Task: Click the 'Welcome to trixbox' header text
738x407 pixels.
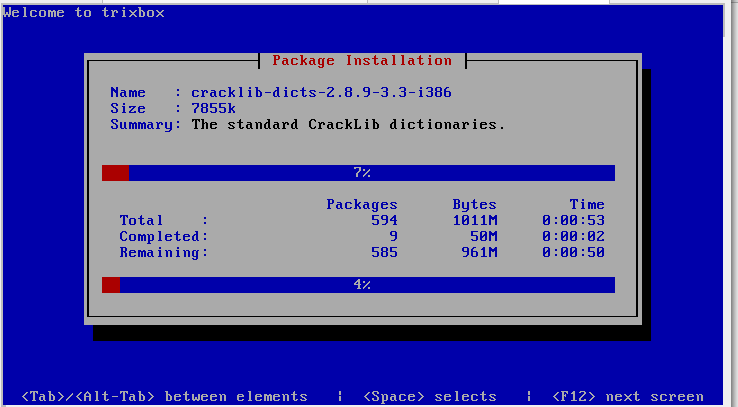Action: point(84,12)
